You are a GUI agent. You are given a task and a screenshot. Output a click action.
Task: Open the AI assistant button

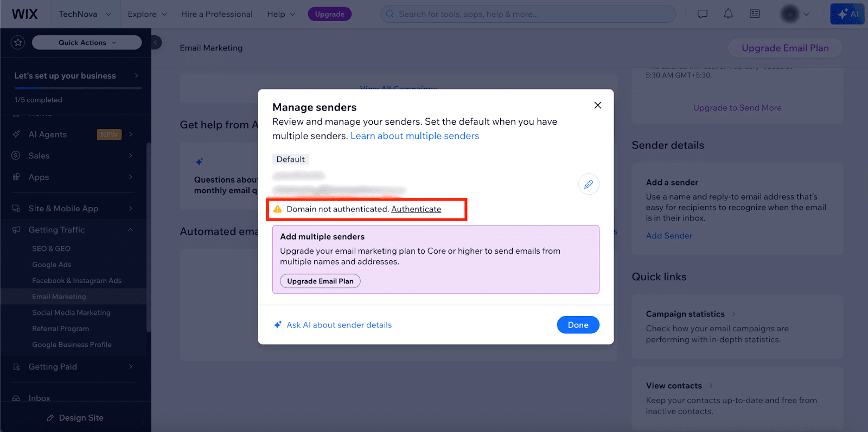tap(847, 14)
